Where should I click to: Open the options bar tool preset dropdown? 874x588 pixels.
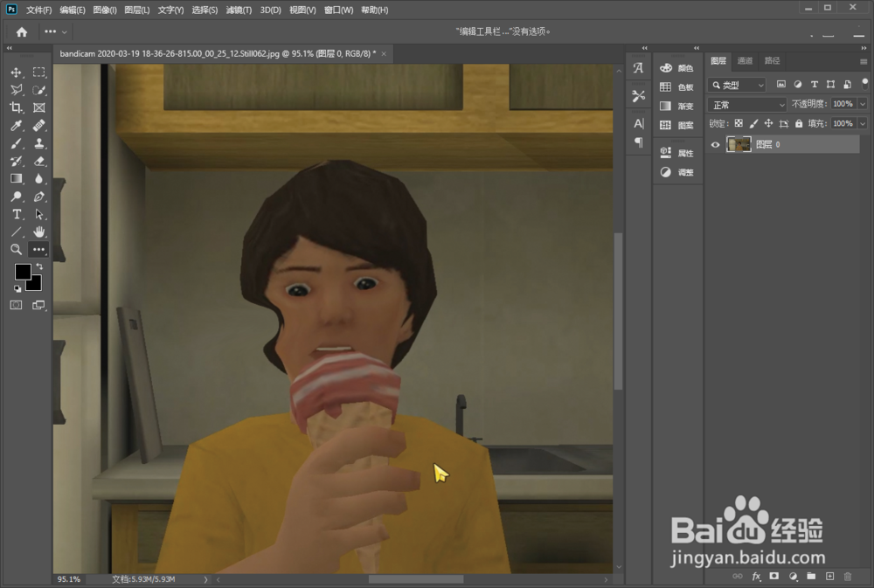coord(56,31)
